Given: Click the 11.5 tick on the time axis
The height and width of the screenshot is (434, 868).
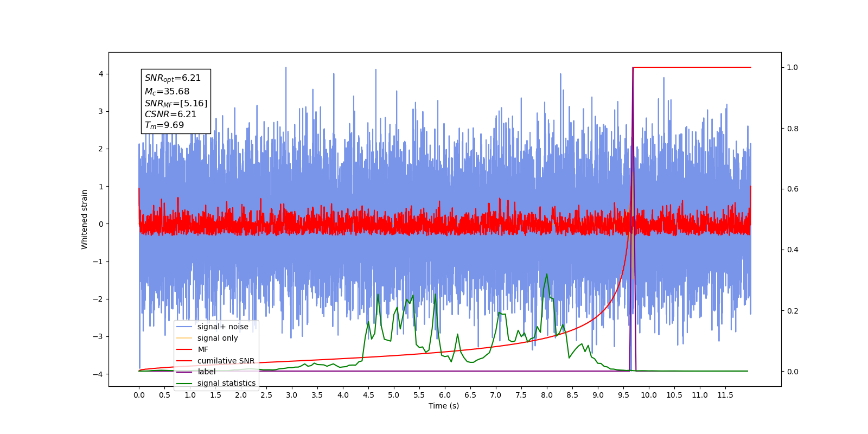Looking at the screenshot, I should (x=725, y=395).
